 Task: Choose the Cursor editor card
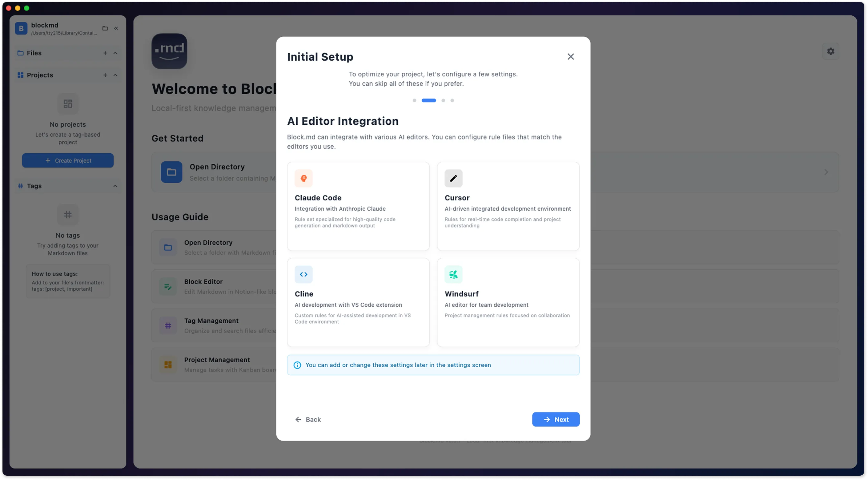click(x=508, y=206)
